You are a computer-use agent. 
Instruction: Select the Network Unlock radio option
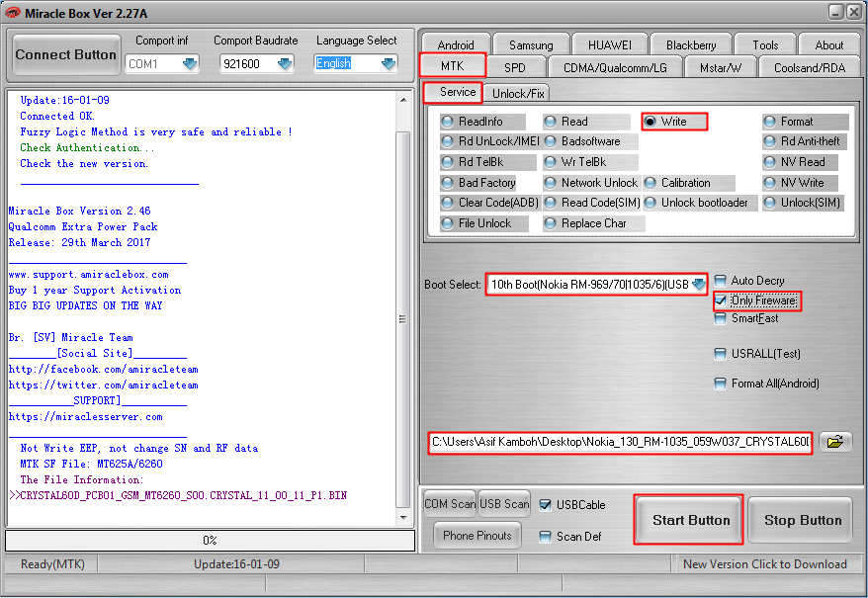(591, 182)
